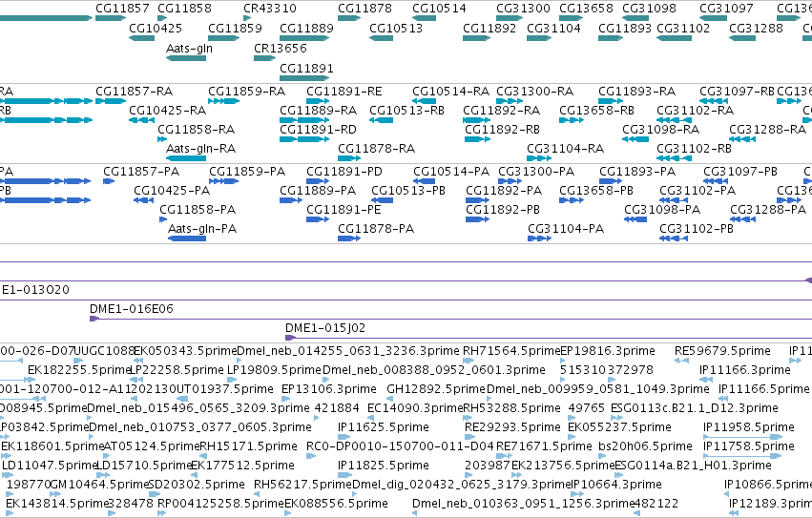The image size is (812, 518).
Task: Select transcript CG11857-RA
Action: pyautogui.click(x=135, y=92)
